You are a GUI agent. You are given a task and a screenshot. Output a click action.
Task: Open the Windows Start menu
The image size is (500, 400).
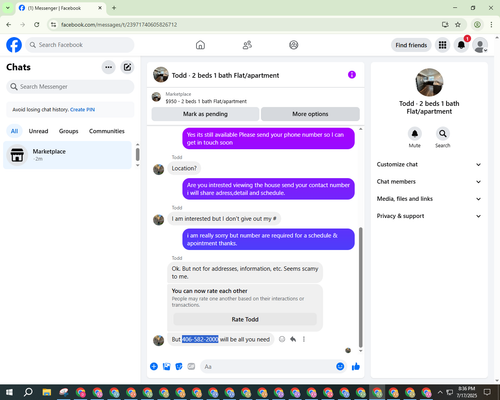[x=9, y=392]
